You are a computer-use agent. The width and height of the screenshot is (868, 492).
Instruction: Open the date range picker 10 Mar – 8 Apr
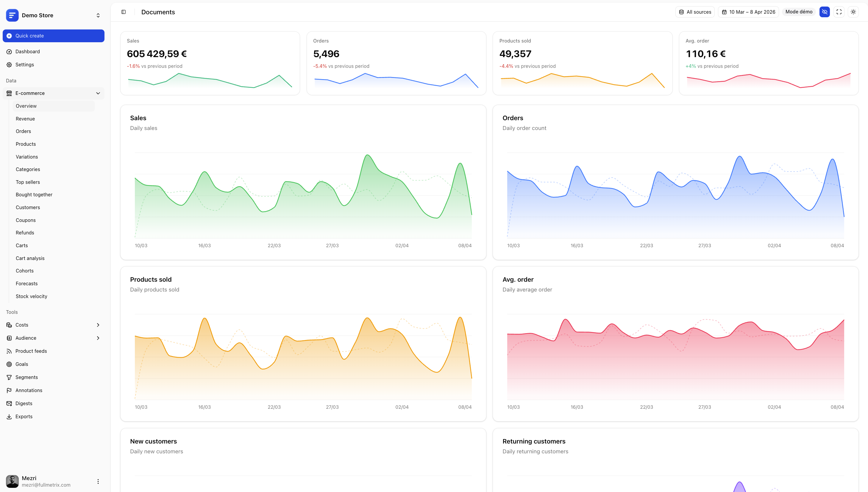point(748,12)
